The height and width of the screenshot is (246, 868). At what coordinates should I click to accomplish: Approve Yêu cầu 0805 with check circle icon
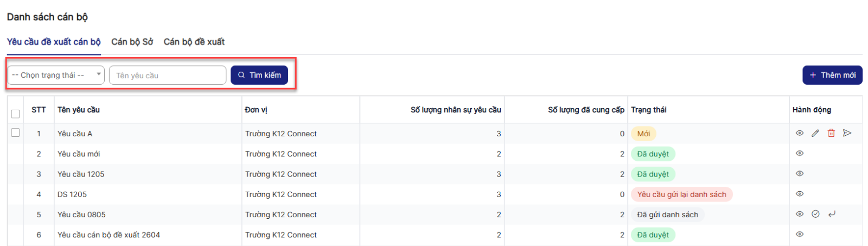click(x=815, y=214)
